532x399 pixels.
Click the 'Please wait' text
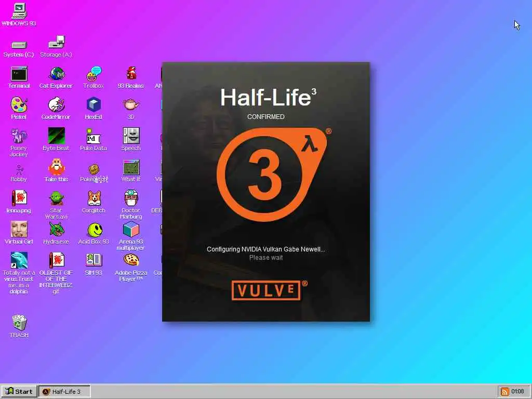pos(265,258)
